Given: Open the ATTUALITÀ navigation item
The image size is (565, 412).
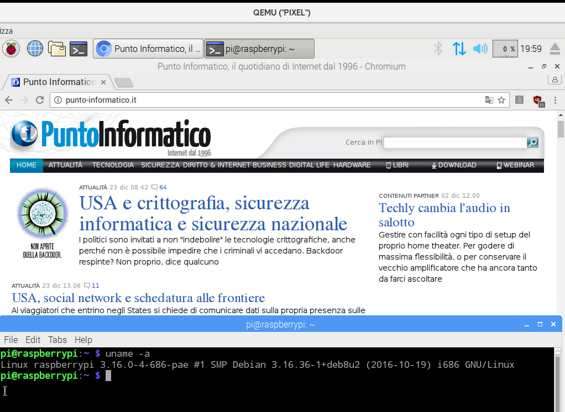Looking at the screenshot, I should [x=65, y=165].
